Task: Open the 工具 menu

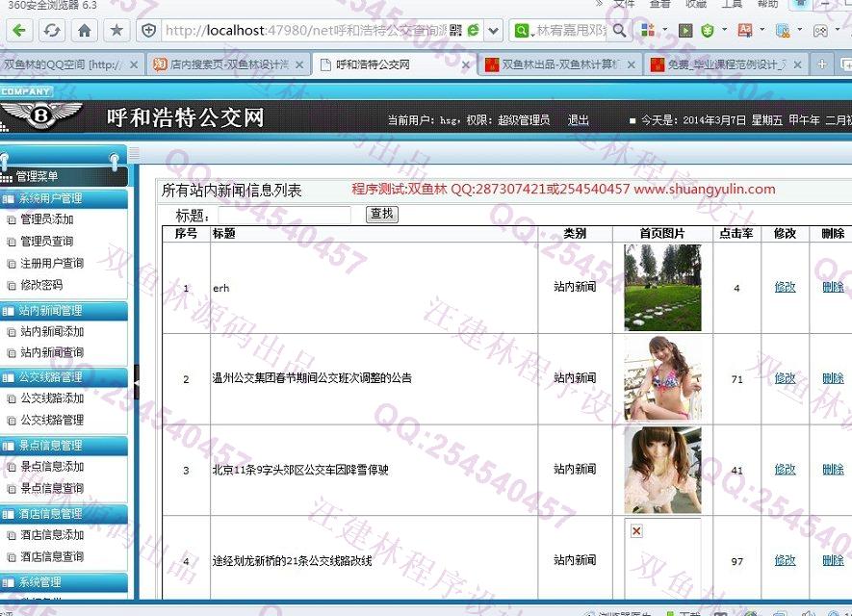Action: click(732, 3)
